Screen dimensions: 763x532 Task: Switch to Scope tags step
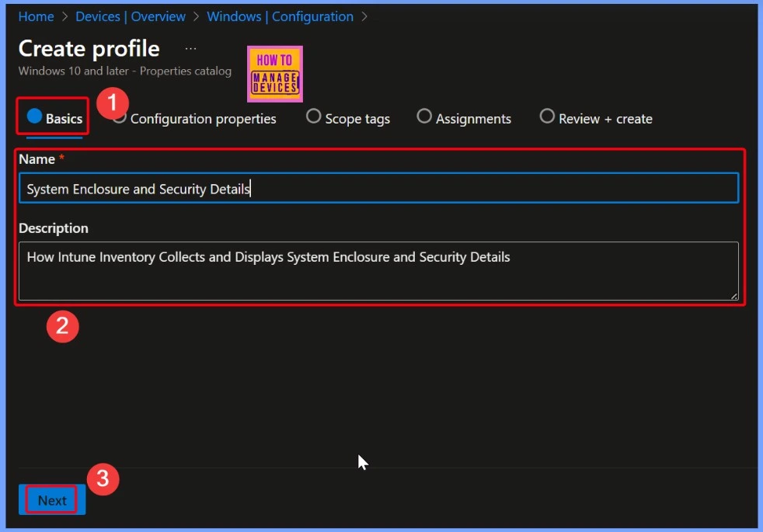pos(348,119)
